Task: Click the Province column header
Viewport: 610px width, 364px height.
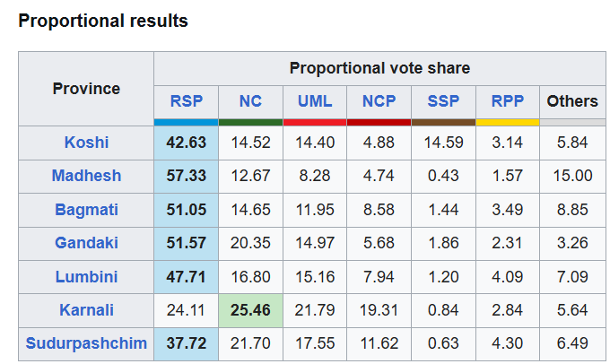Action: point(86,89)
